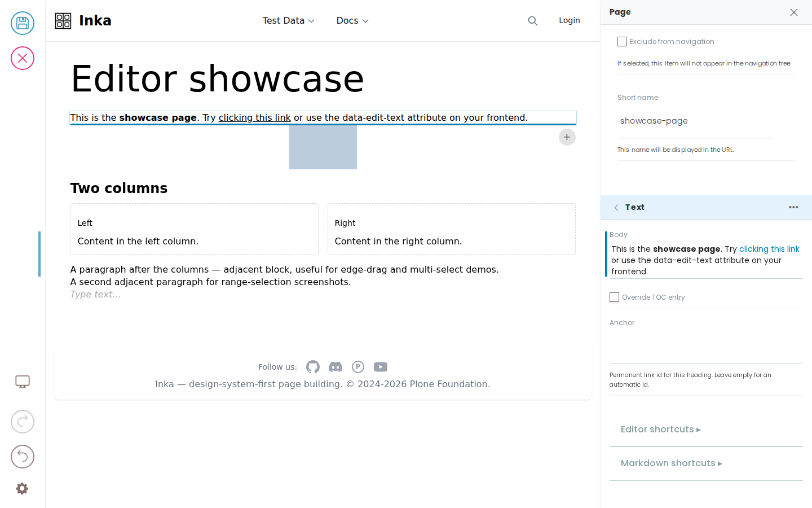812x508 pixels.
Task: Toggle the monitor preview icon
Action: (23, 382)
